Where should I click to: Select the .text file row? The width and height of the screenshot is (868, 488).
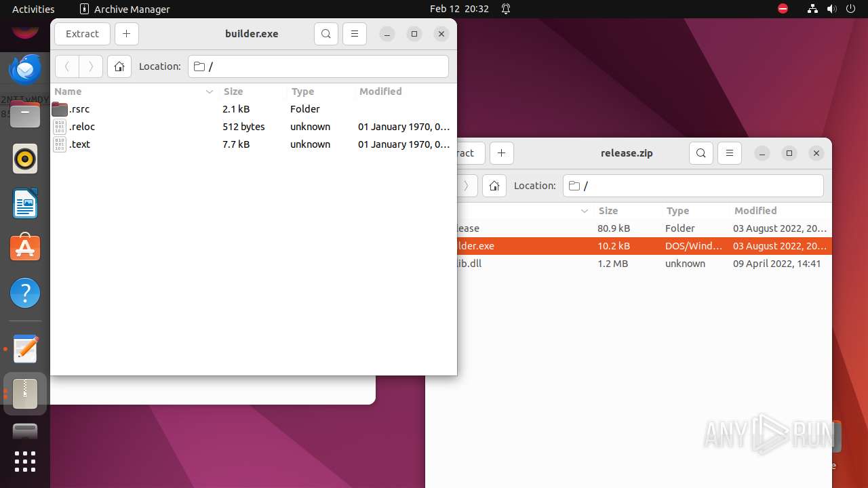point(254,144)
